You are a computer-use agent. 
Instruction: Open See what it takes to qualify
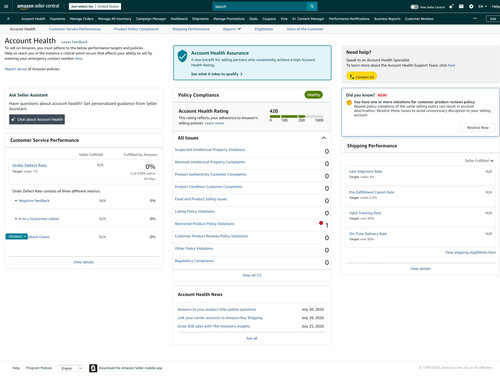coord(216,74)
